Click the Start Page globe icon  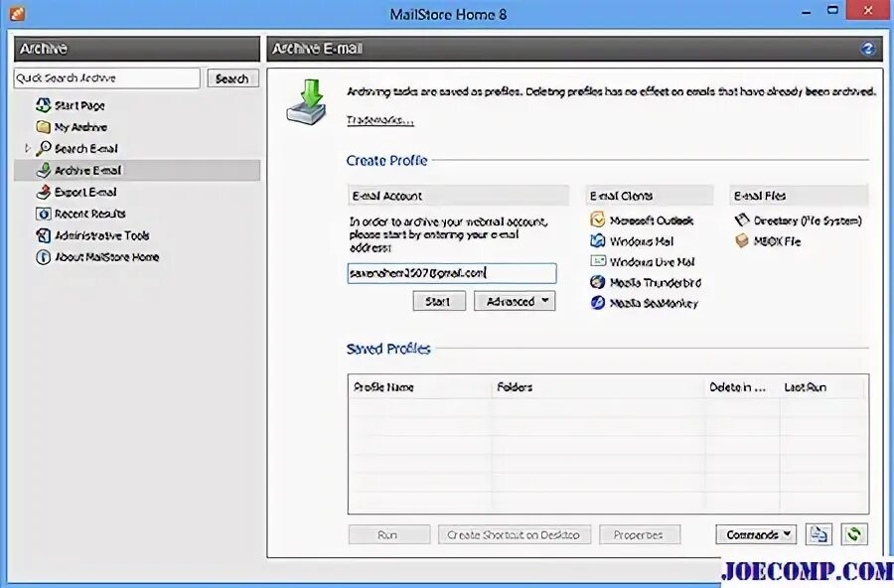point(44,105)
